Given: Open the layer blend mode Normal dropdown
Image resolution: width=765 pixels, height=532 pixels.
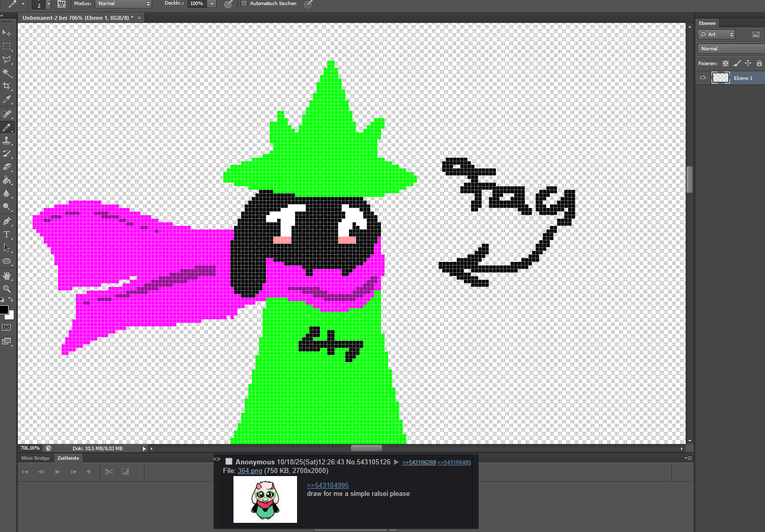Looking at the screenshot, I should [x=731, y=49].
